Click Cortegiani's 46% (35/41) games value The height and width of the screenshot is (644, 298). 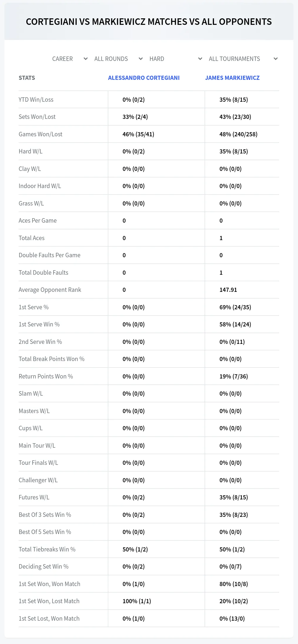[x=138, y=134]
